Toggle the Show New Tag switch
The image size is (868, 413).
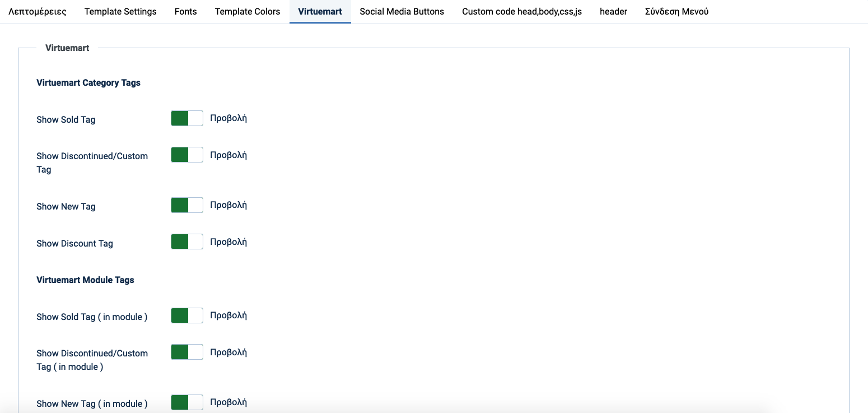(187, 205)
